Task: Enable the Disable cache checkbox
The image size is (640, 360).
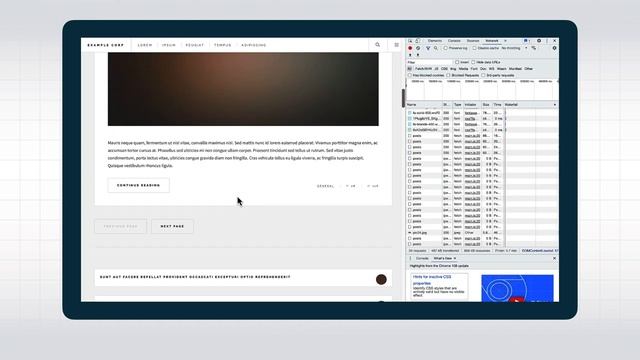Action: [x=474, y=48]
